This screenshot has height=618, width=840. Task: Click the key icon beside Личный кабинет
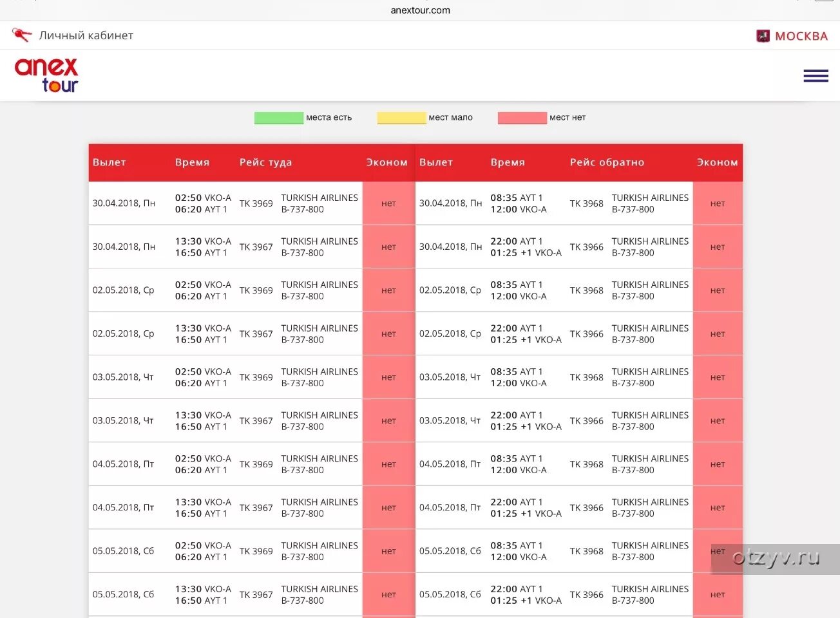21,35
